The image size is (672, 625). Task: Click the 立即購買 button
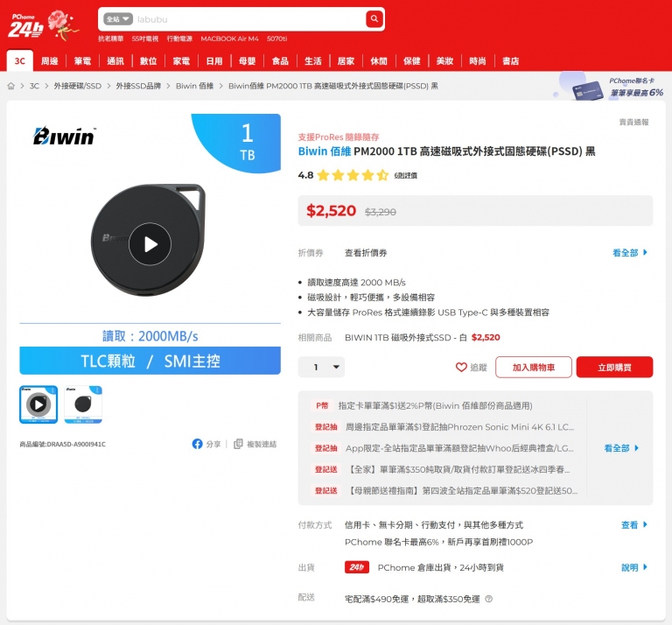(x=614, y=367)
